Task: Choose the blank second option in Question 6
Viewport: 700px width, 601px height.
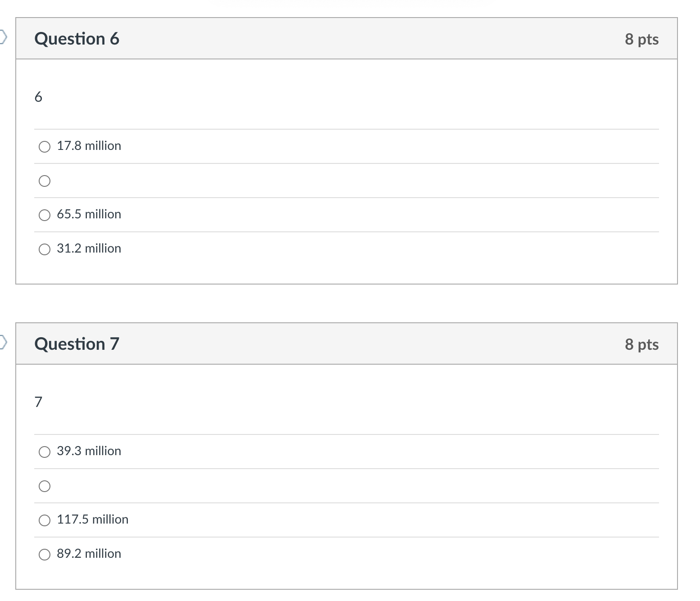Action: [x=45, y=181]
